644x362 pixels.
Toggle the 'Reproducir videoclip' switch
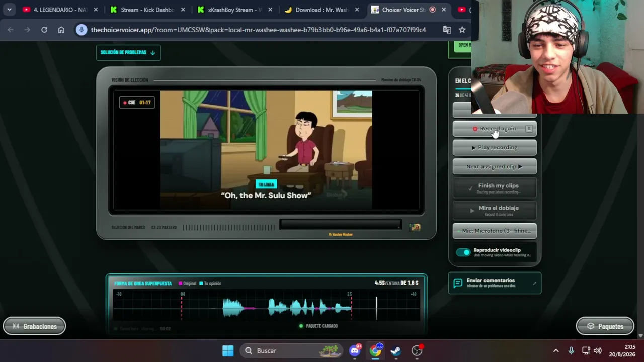463,252
